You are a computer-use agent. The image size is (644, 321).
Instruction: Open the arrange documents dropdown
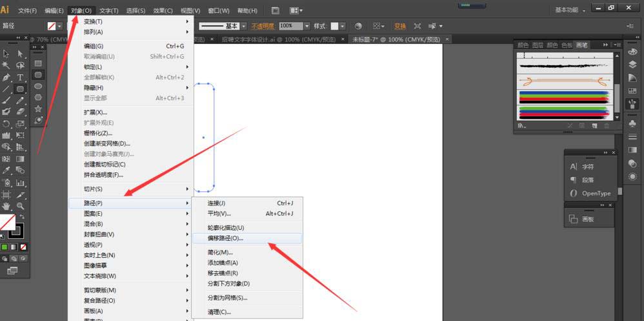[x=296, y=10]
